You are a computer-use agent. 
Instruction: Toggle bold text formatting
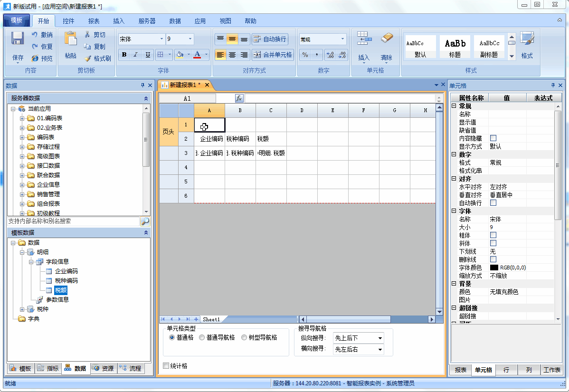click(x=124, y=55)
